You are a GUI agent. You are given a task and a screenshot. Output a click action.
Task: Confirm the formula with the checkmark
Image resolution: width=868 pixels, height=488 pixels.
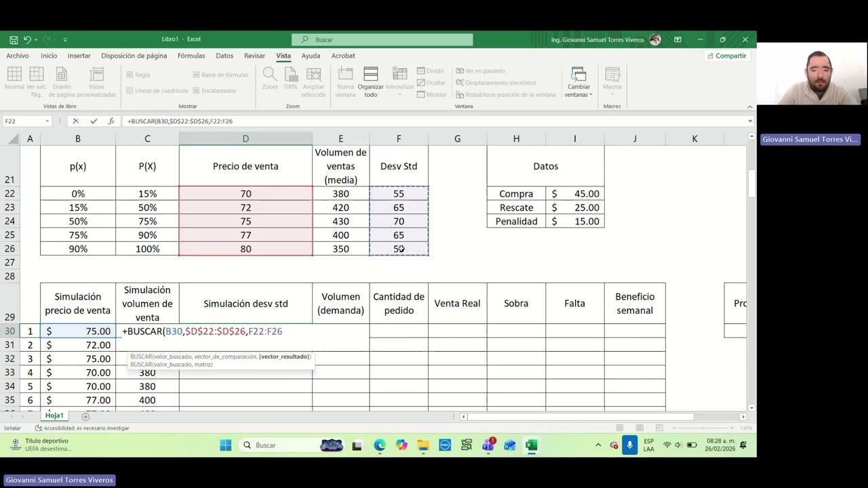click(94, 121)
